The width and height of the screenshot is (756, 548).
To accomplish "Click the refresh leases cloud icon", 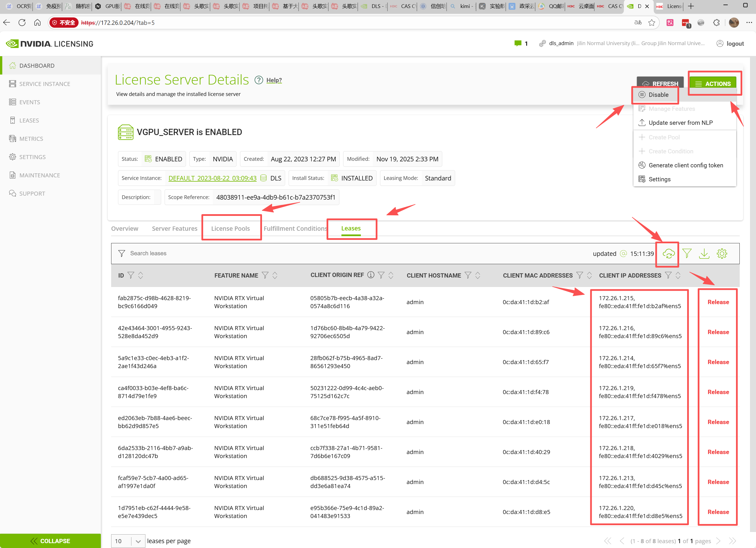I will pyautogui.click(x=668, y=254).
